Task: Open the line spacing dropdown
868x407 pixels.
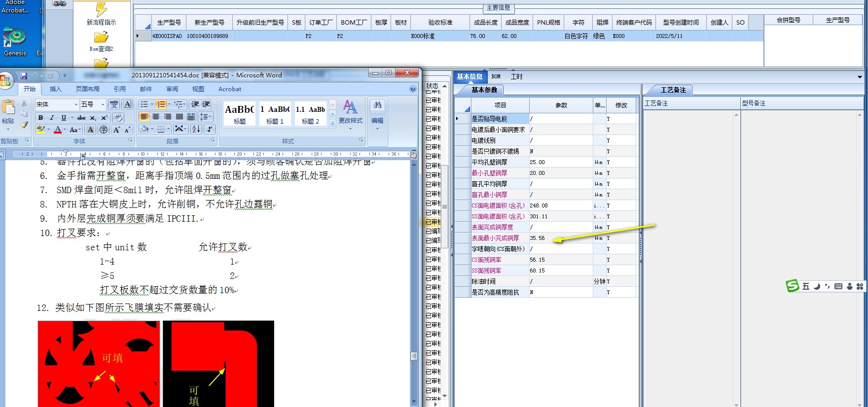Action: [205, 117]
